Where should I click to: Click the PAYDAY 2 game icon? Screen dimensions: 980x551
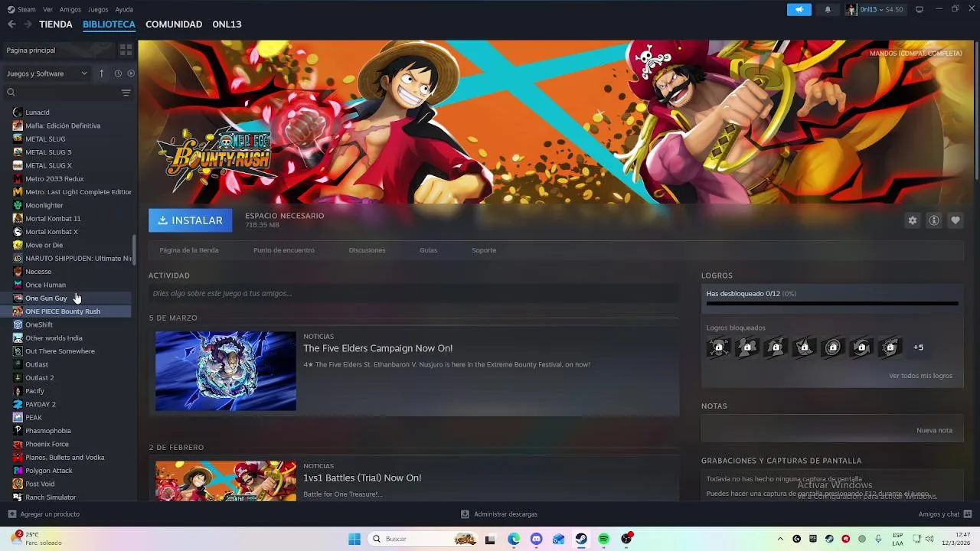18,404
